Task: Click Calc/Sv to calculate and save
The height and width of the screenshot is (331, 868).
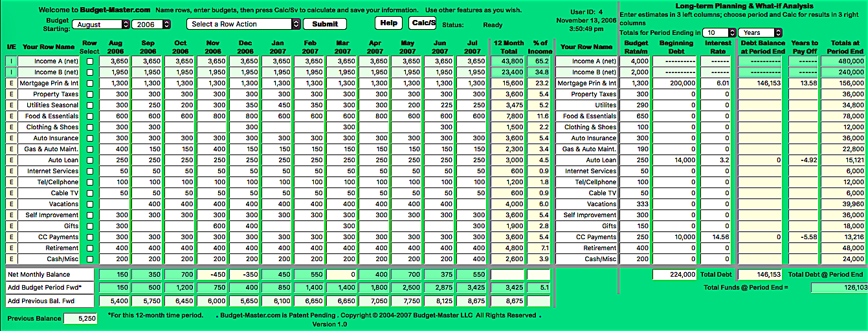Action: (x=423, y=23)
